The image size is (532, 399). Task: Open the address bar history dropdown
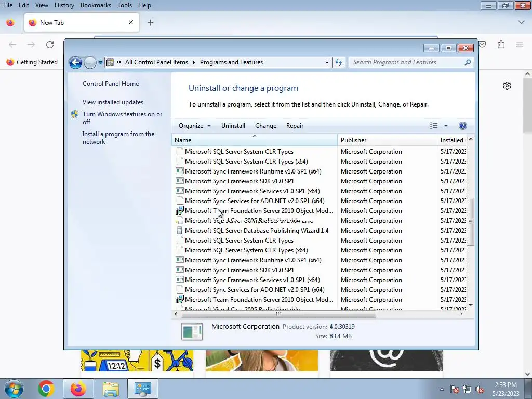(327, 62)
